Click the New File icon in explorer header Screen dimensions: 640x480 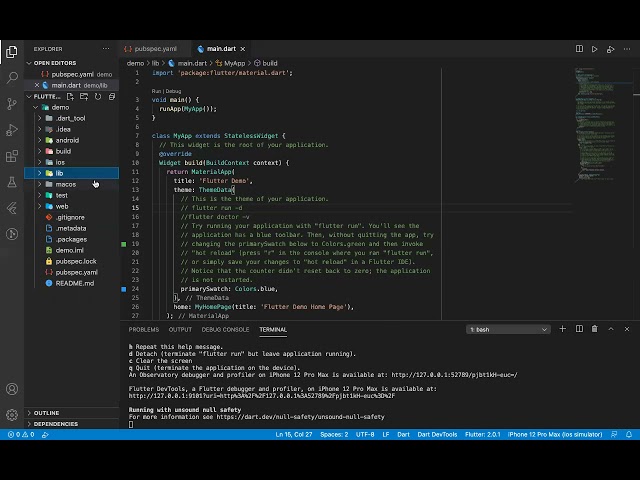(70, 97)
